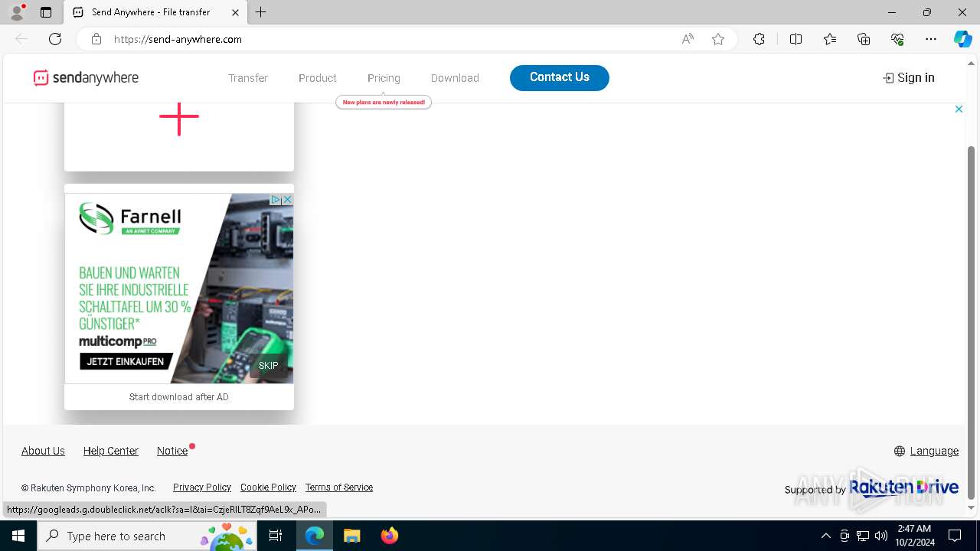This screenshot has height=551, width=980.
Task: Close the Send Anywhere tab
Action: click(x=236, y=12)
